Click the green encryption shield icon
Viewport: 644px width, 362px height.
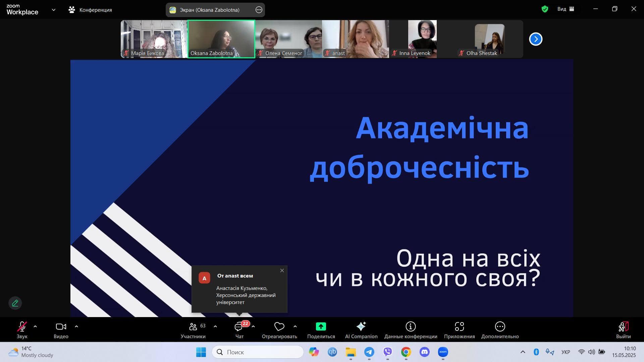pos(545,9)
